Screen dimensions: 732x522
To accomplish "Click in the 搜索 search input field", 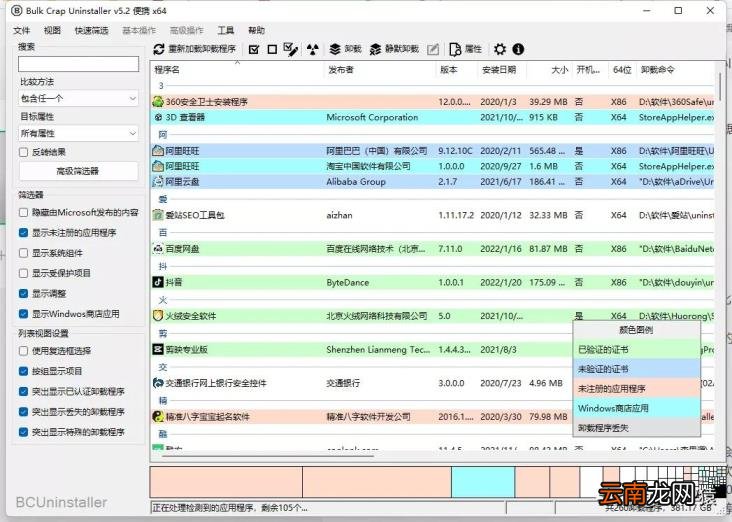I will 78,64.
